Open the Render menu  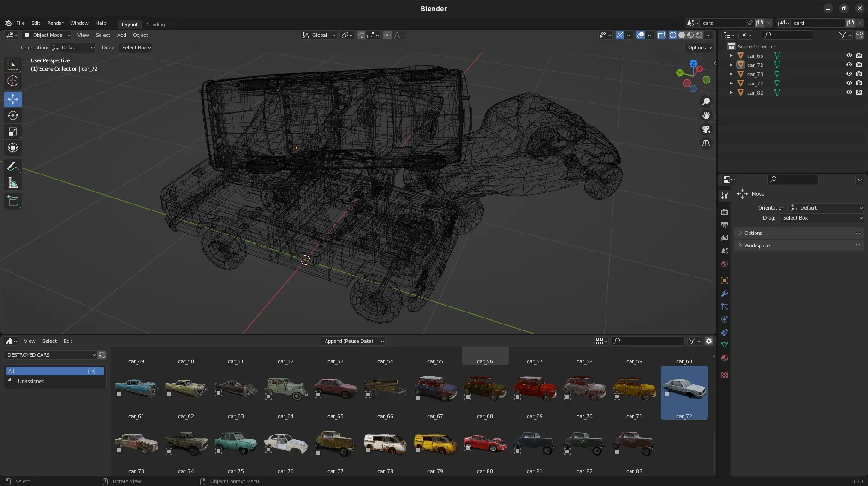coord(55,23)
